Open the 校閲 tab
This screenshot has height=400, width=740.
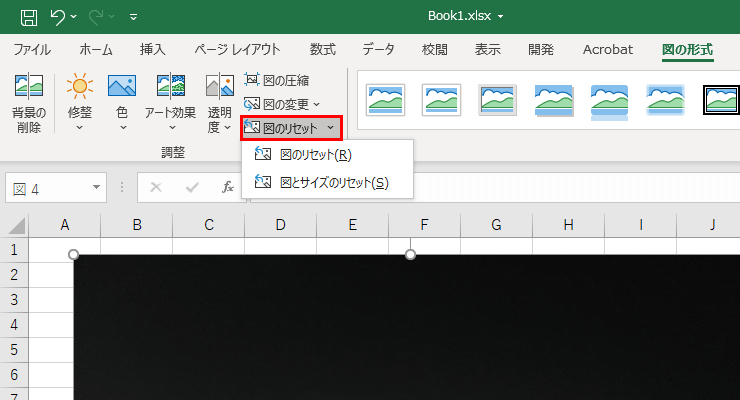click(x=434, y=50)
